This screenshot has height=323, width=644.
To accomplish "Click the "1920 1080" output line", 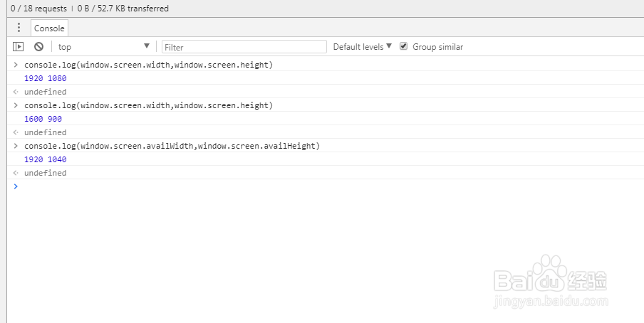I will coord(45,78).
